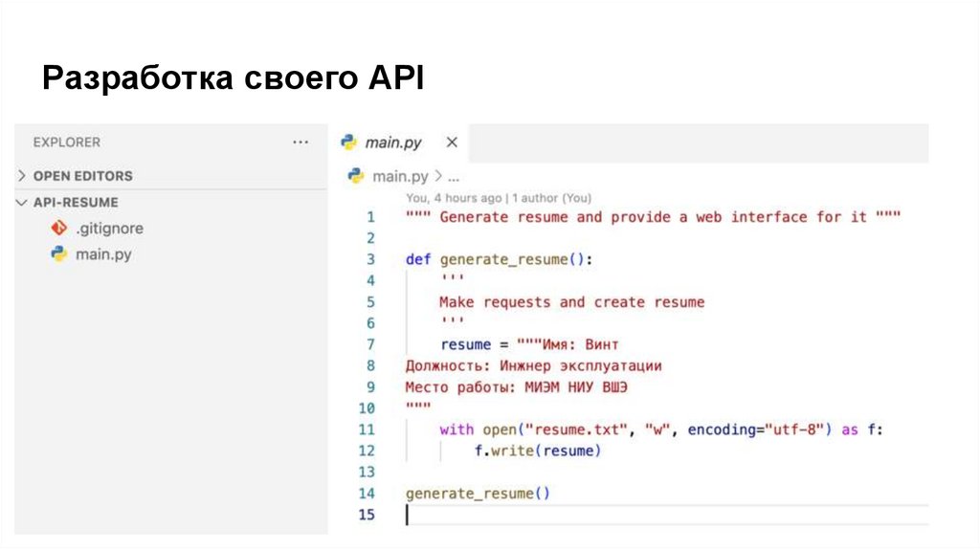Click the Python icon beside main.py in the Explorer
The height and width of the screenshot is (549, 980).
coord(58,254)
